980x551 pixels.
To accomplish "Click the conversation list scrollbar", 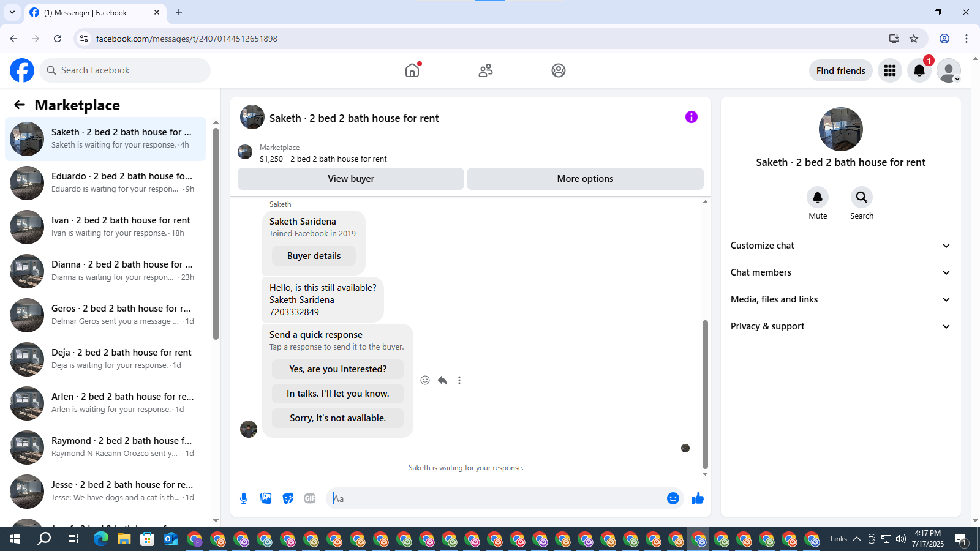I will tap(216, 233).
